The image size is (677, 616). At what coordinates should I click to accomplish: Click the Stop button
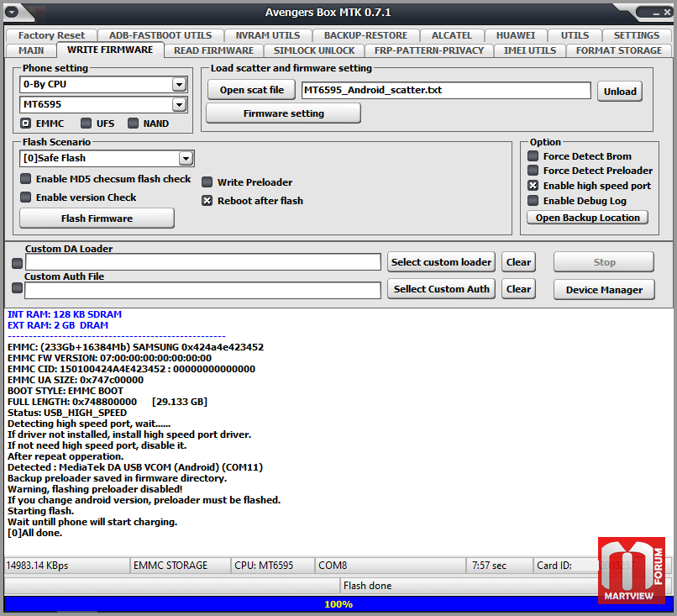tap(604, 262)
